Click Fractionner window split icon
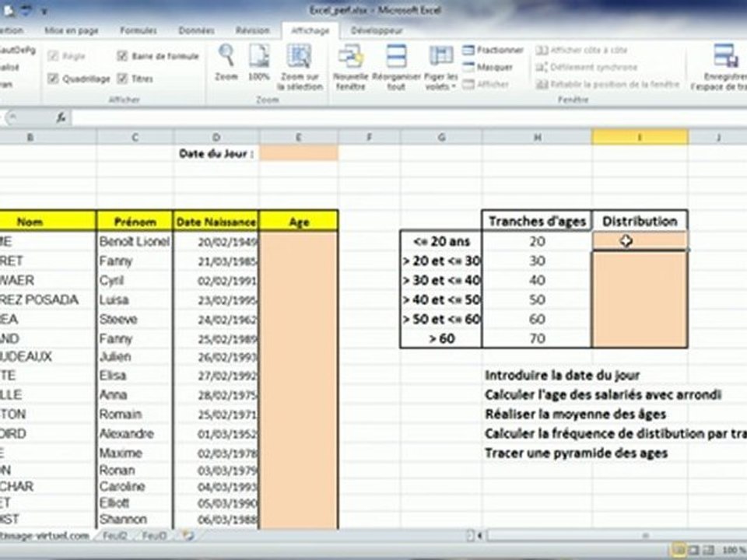This screenshot has height=560, width=747. 468,50
